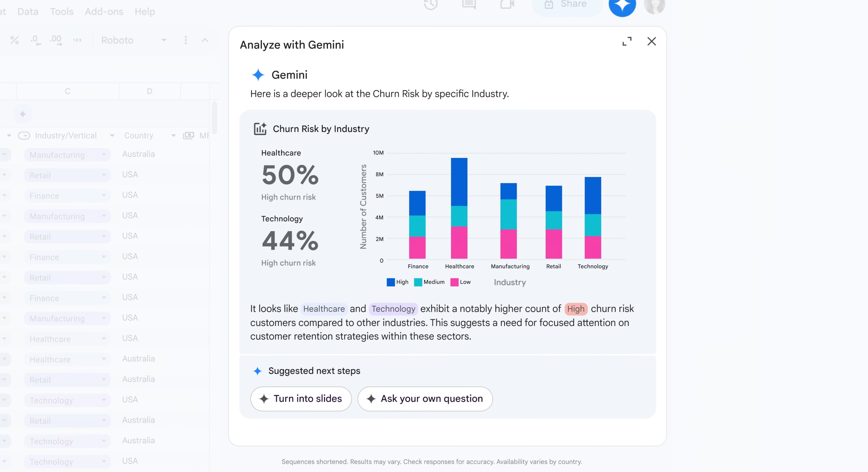Toggle the High series in the chart legend

tap(397, 282)
